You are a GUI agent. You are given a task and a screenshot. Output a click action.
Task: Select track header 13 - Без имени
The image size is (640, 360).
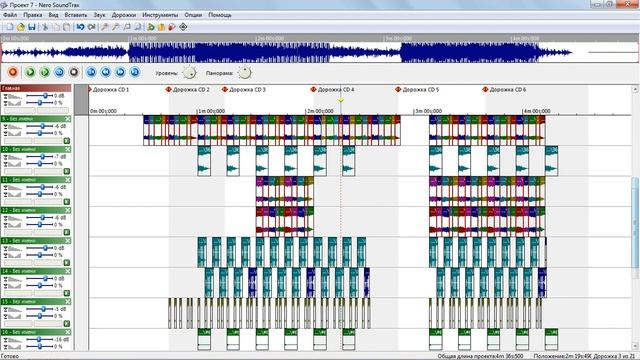coord(36,241)
